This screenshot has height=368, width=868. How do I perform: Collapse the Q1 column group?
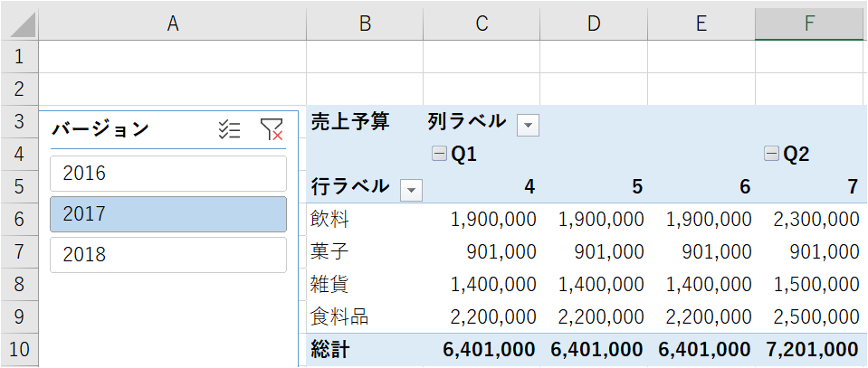tap(439, 156)
